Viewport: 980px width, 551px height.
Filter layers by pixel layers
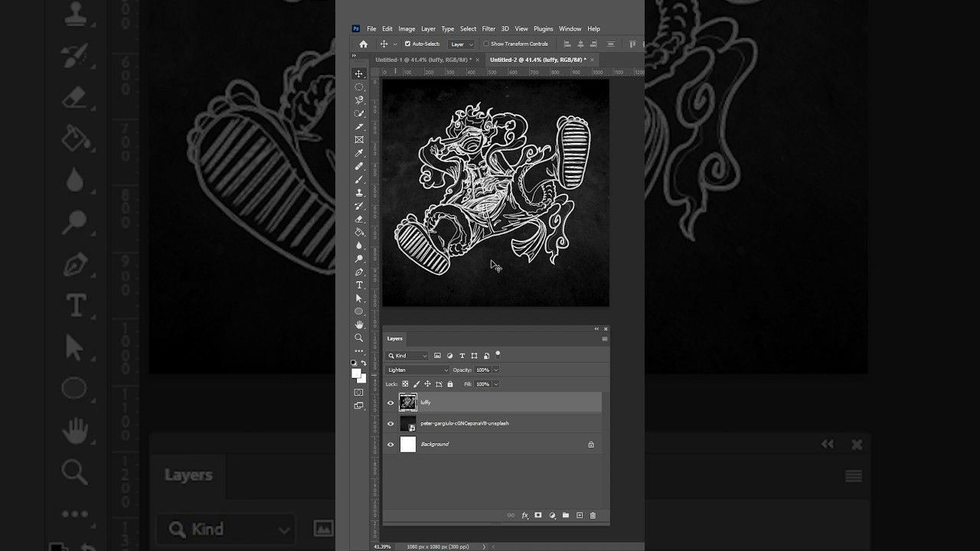[438, 356]
